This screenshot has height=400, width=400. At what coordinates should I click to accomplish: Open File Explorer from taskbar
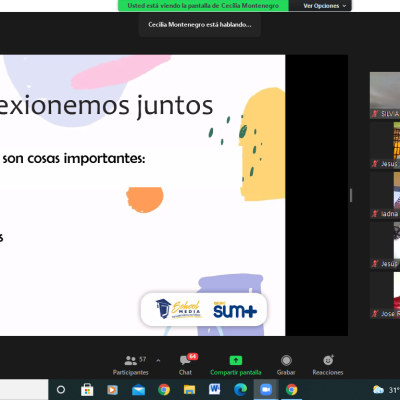coord(189,389)
